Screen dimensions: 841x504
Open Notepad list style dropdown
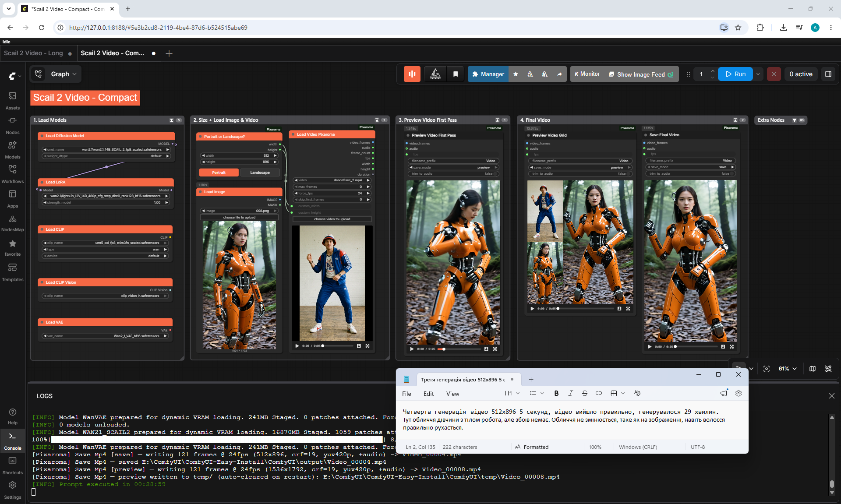pos(537,393)
